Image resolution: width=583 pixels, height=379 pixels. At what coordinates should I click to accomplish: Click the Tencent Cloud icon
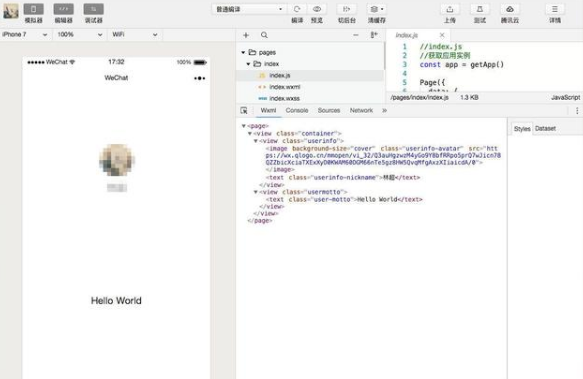coord(510,9)
